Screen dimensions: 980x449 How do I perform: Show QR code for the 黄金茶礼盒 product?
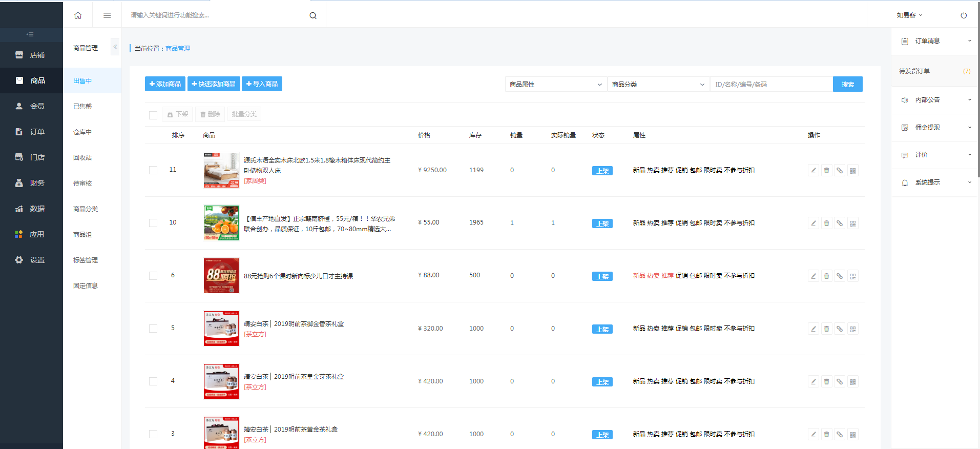point(853,435)
